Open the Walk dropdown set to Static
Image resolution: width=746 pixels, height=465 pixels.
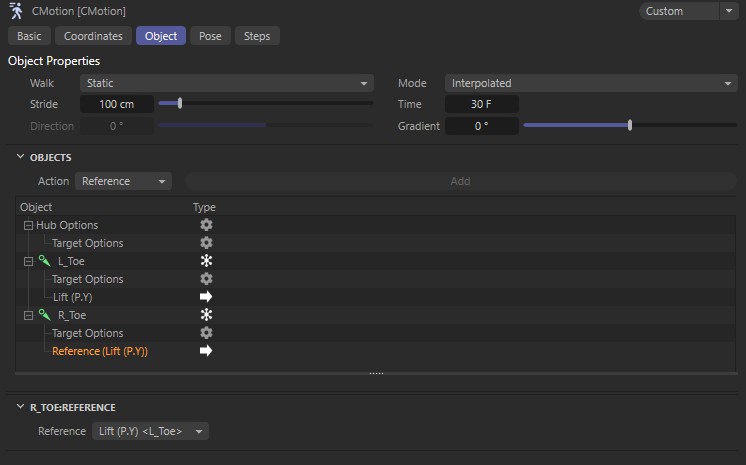pyautogui.click(x=226, y=83)
